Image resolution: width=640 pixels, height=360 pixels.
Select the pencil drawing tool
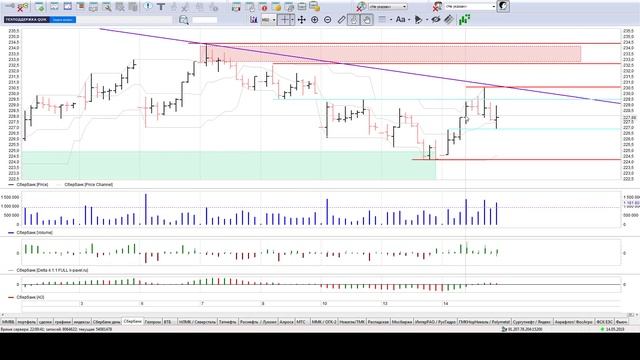(x=341, y=20)
